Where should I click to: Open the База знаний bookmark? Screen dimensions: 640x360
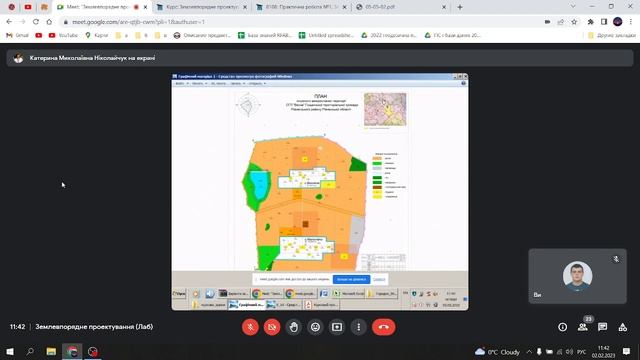point(264,36)
